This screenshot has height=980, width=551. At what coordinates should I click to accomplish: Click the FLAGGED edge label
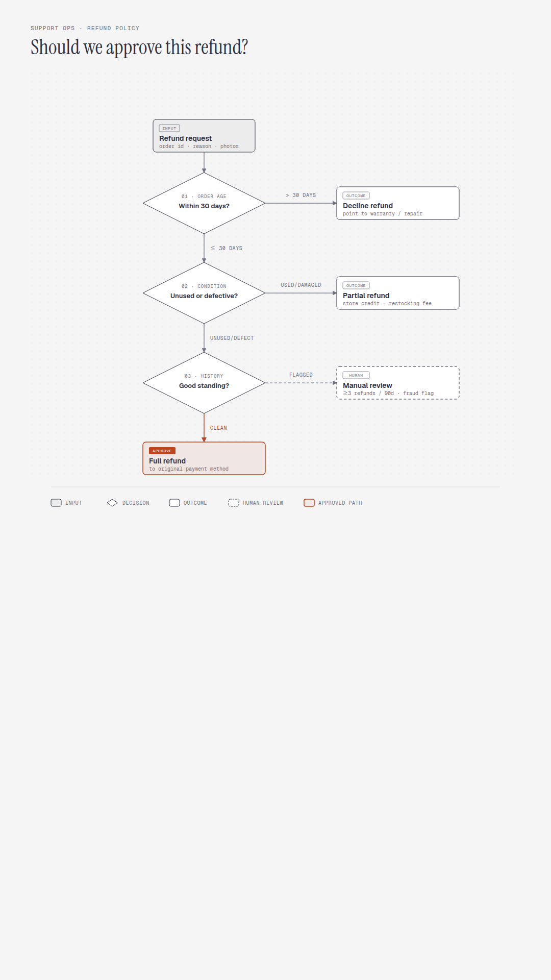[x=301, y=375]
